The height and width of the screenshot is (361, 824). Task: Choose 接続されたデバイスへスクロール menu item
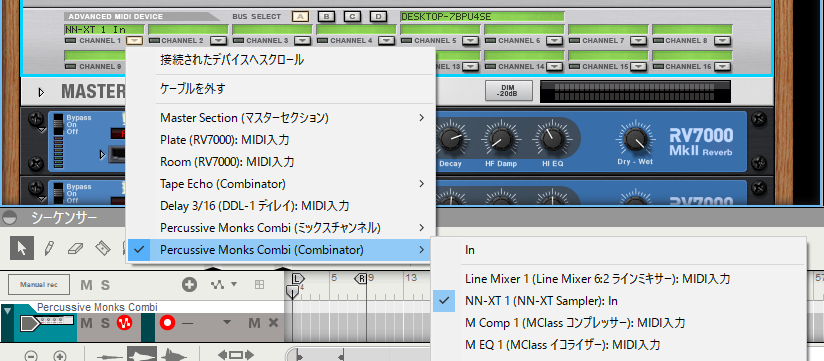[x=281, y=60]
